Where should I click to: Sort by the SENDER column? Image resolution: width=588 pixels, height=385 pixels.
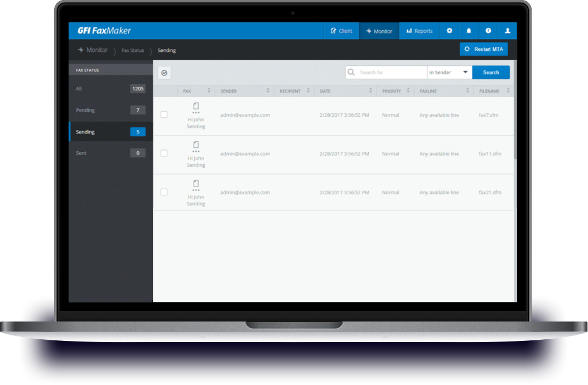(268, 91)
